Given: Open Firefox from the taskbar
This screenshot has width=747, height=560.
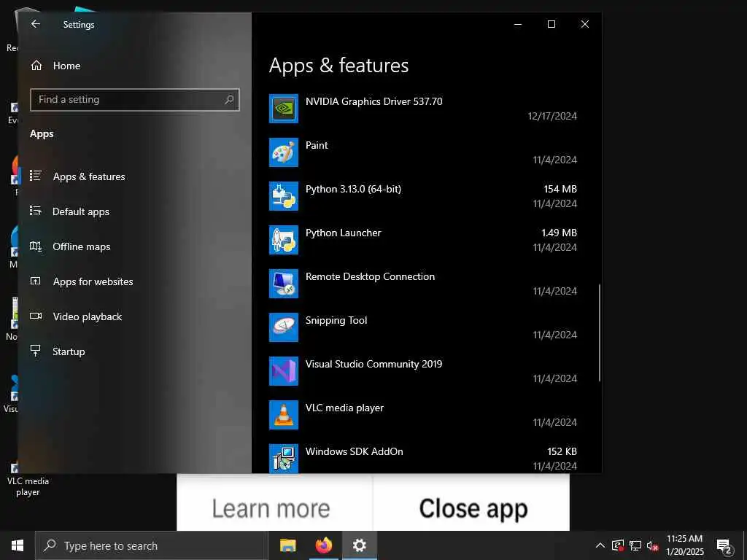Looking at the screenshot, I should pos(324,545).
